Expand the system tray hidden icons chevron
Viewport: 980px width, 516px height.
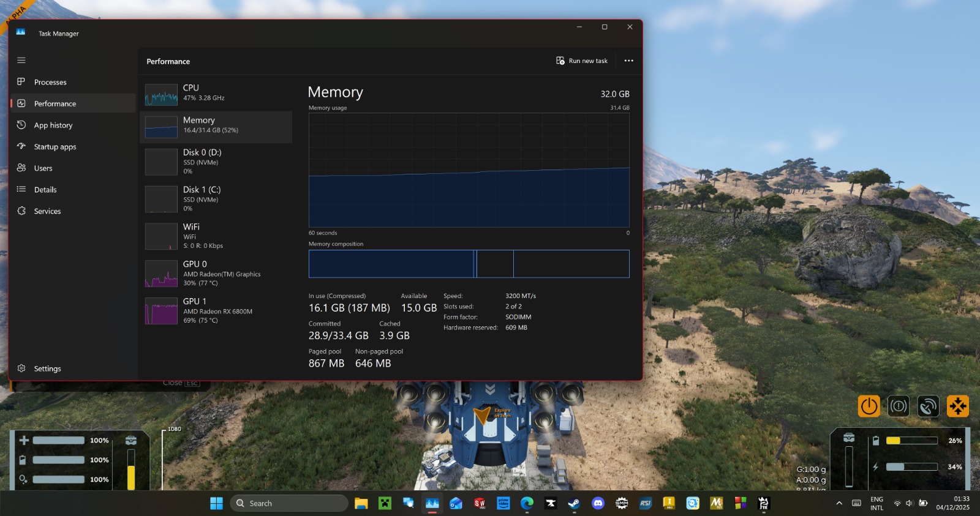click(x=839, y=503)
